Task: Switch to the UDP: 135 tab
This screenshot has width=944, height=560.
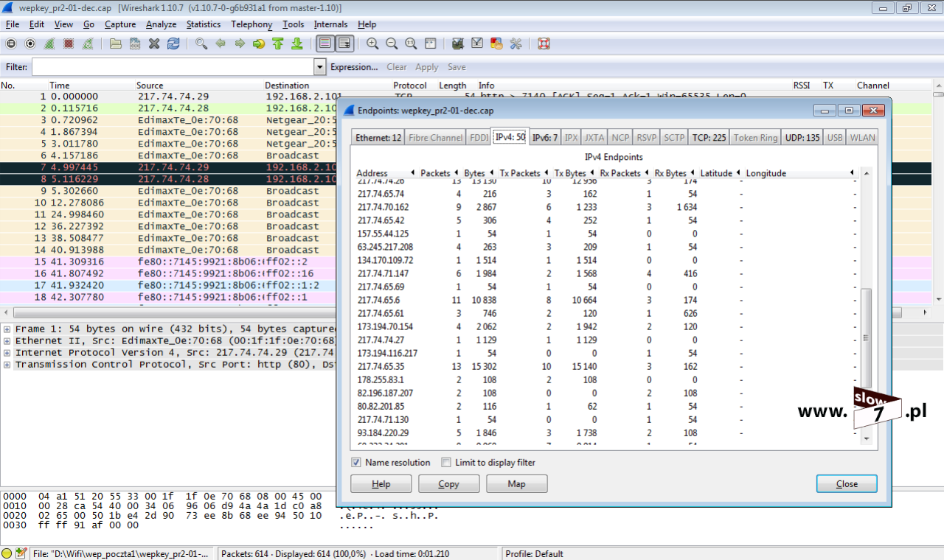Action: tap(802, 138)
